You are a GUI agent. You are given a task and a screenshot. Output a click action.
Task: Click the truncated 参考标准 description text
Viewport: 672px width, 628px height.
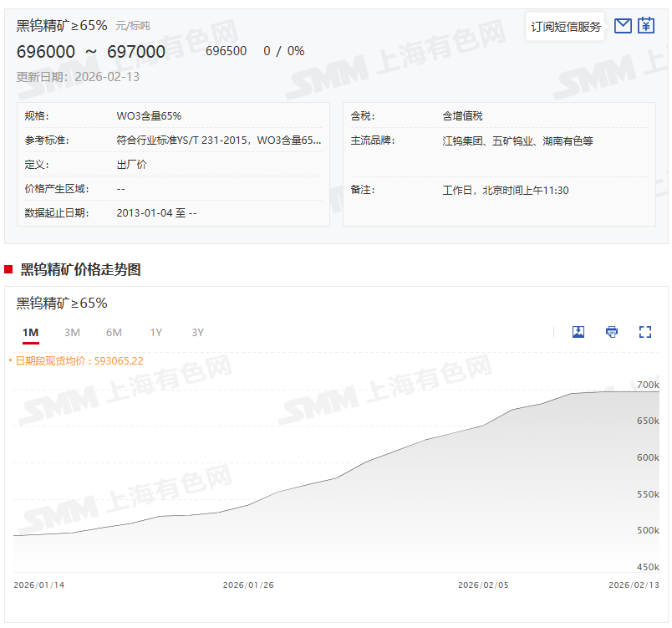coord(218,140)
